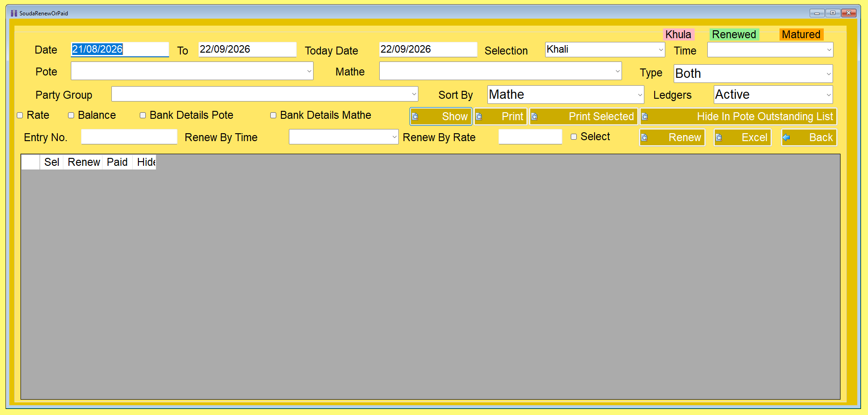This screenshot has width=868, height=415.
Task: Open the Selection dropdown showing Khali
Action: click(605, 50)
